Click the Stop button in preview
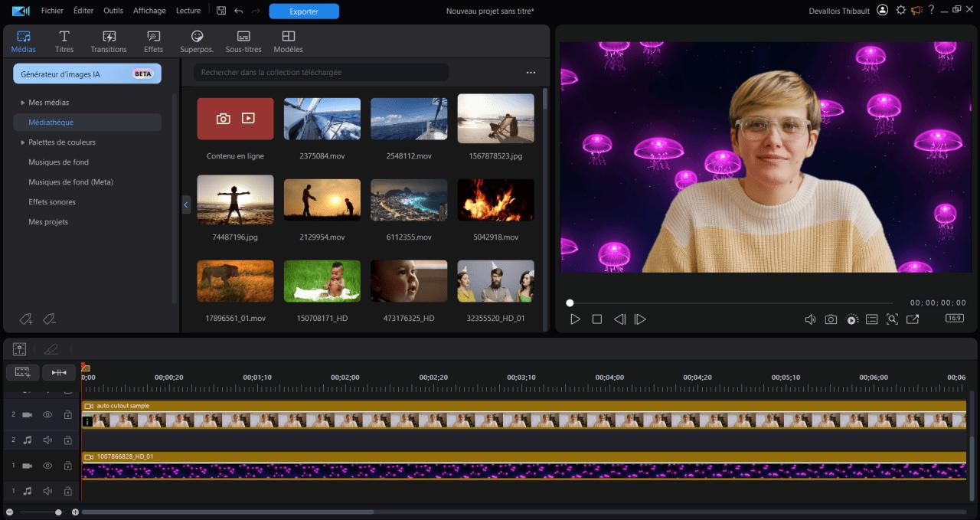The image size is (980, 520). pos(597,319)
